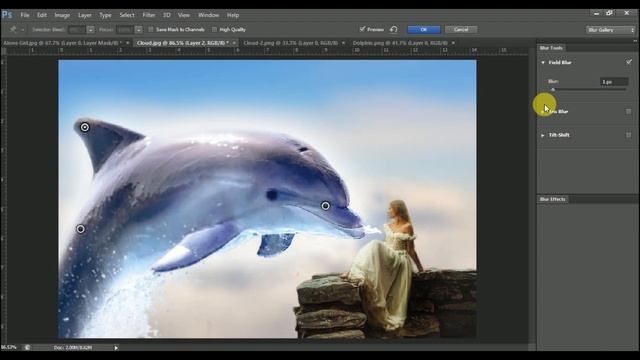Enable Save Mask to Channels checkbox
640x360 pixels.
coord(151,29)
